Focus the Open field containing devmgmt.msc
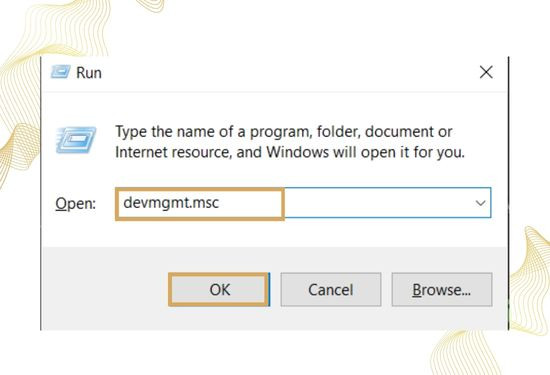550x375 pixels. [x=303, y=203]
